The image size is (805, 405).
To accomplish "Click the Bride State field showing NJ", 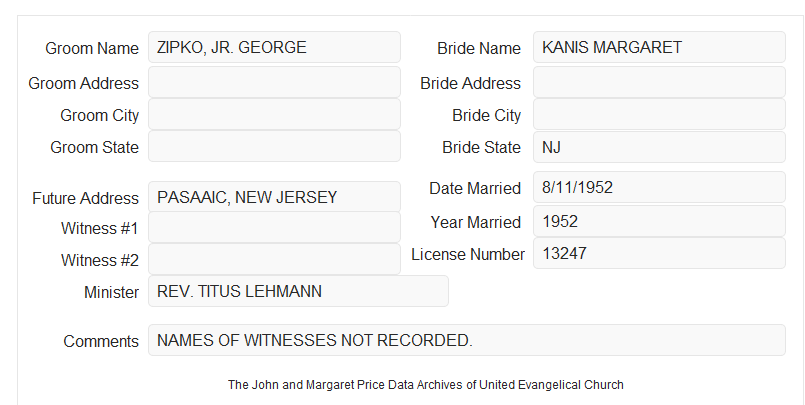I will click(659, 147).
